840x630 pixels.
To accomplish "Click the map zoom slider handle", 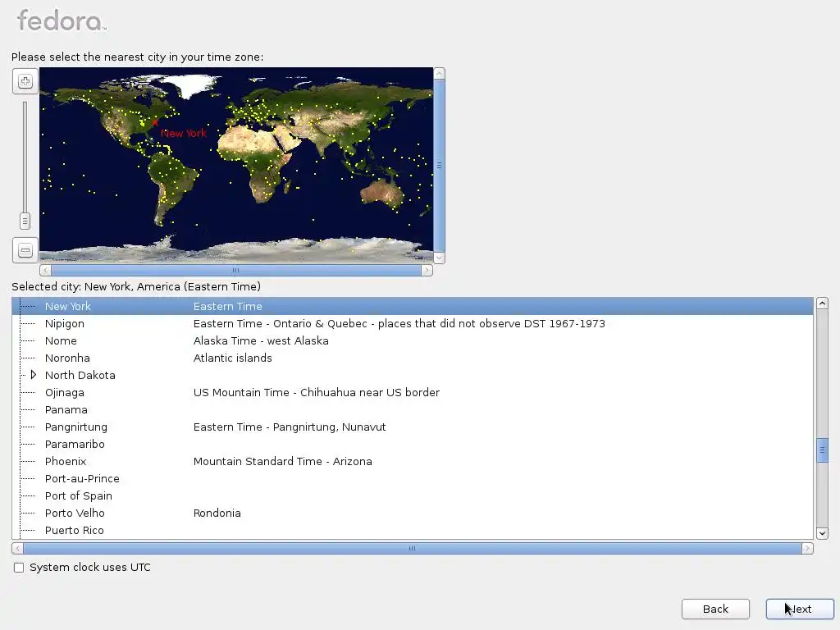I will (x=25, y=221).
